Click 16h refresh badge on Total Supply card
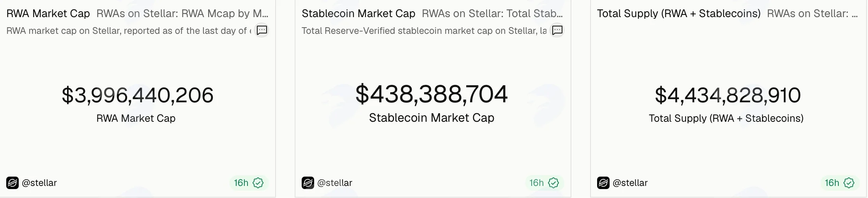Viewport: 868px width, 198px height. point(832,183)
